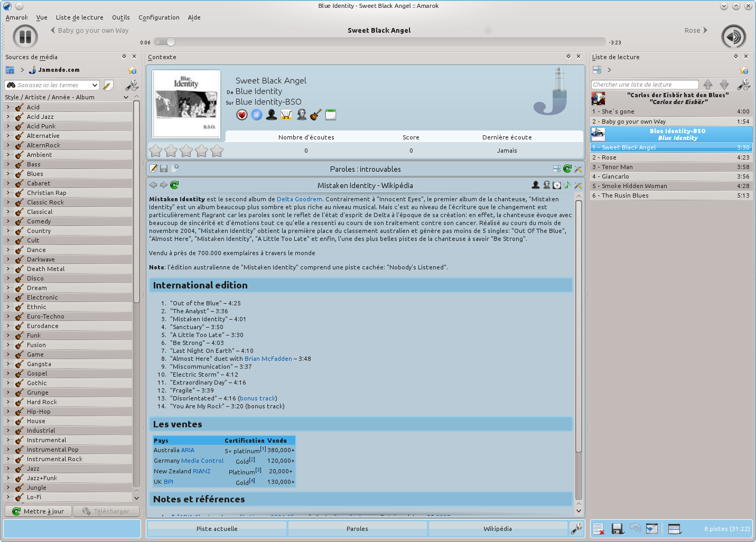Click the green calendar icon under track info
Screen dimensions: 756x542
[x=331, y=115]
